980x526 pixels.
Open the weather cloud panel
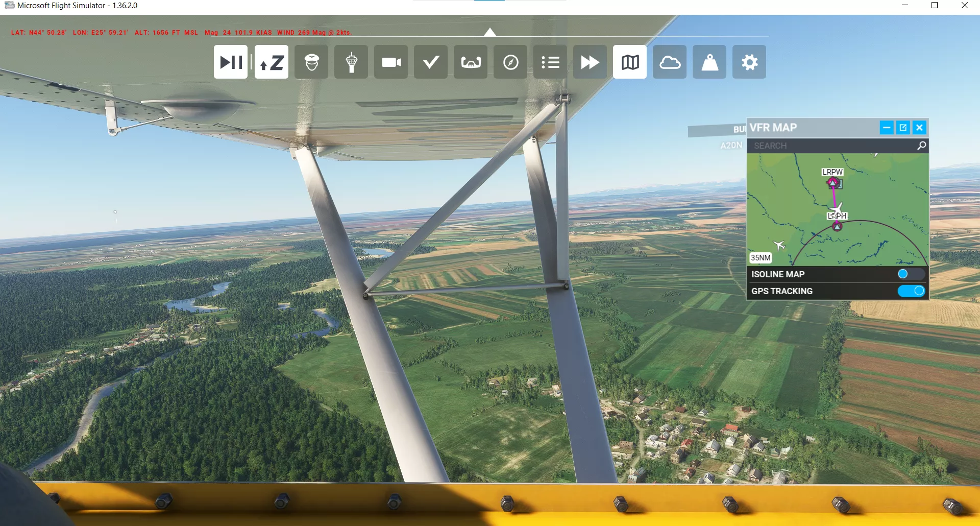670,62
